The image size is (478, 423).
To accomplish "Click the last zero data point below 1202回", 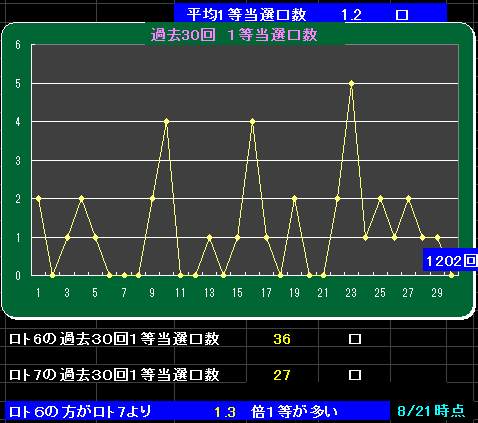I will click(451, 275).
